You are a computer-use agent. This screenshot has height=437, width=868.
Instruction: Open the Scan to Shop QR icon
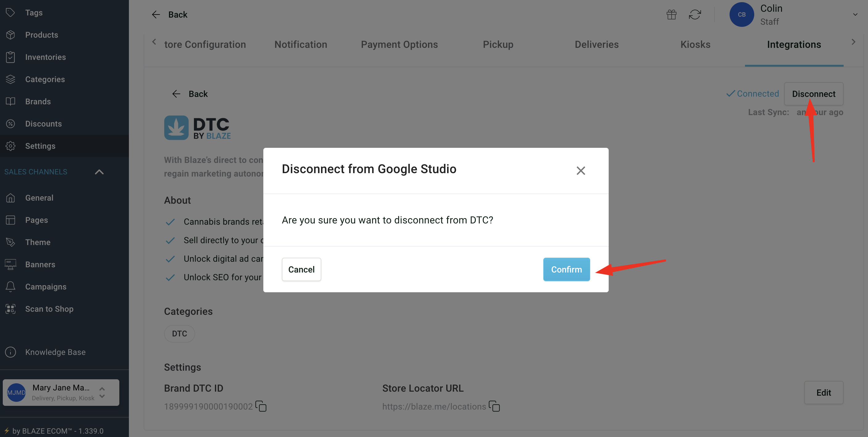(10, 309)
